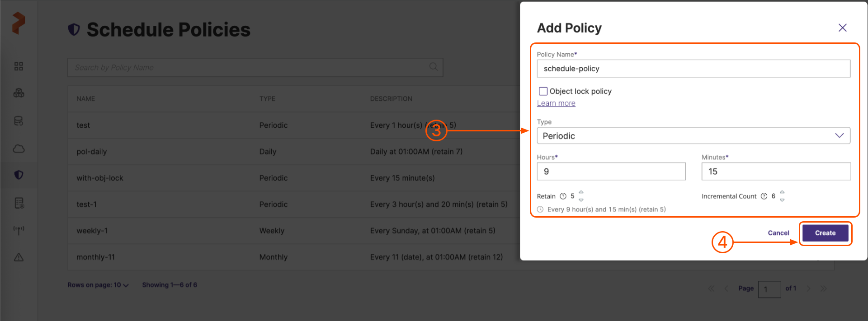Enable the Object lock policy checkbox
The height and width of the screenshot is (321, 868).
click(x=543, y=91)
